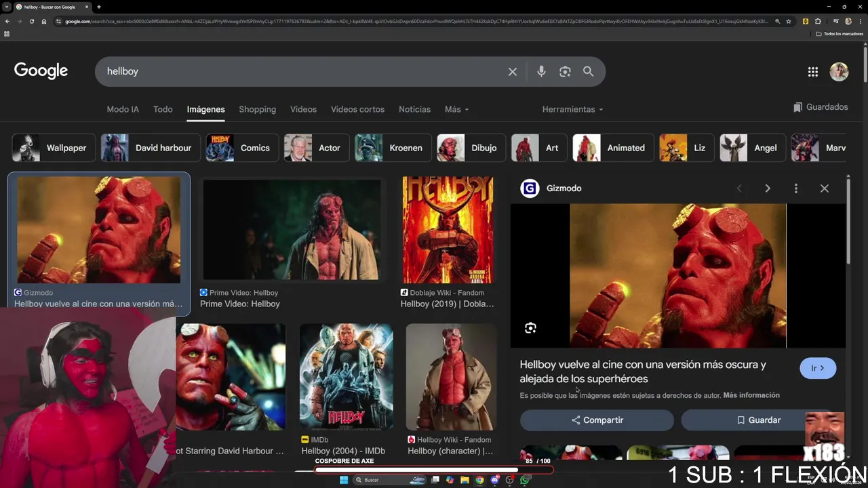Open Google Lens search by image icon
Image resolution: width=868 pixels, height=488 pixels.
click(x=565, y=72)
